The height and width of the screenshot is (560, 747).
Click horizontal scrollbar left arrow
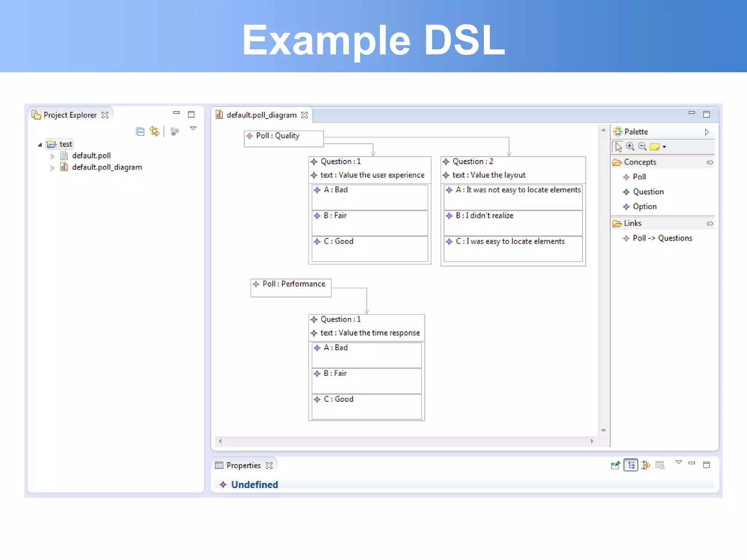[220, 441]
